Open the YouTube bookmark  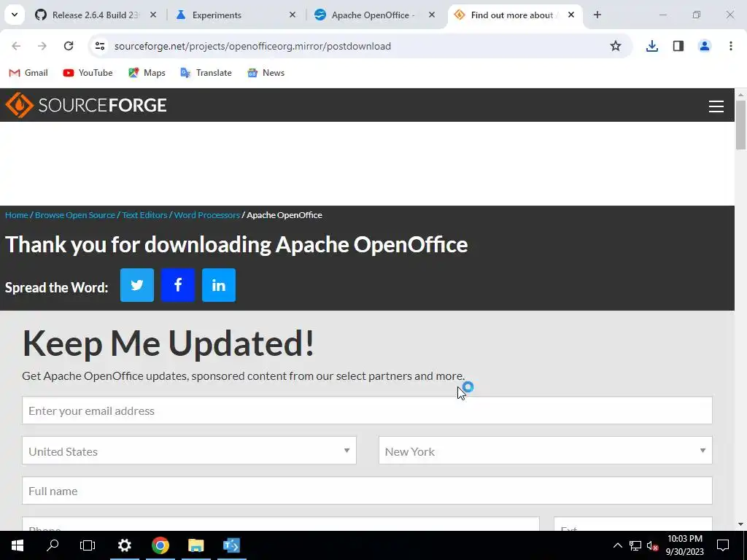[x=88, y=73]
